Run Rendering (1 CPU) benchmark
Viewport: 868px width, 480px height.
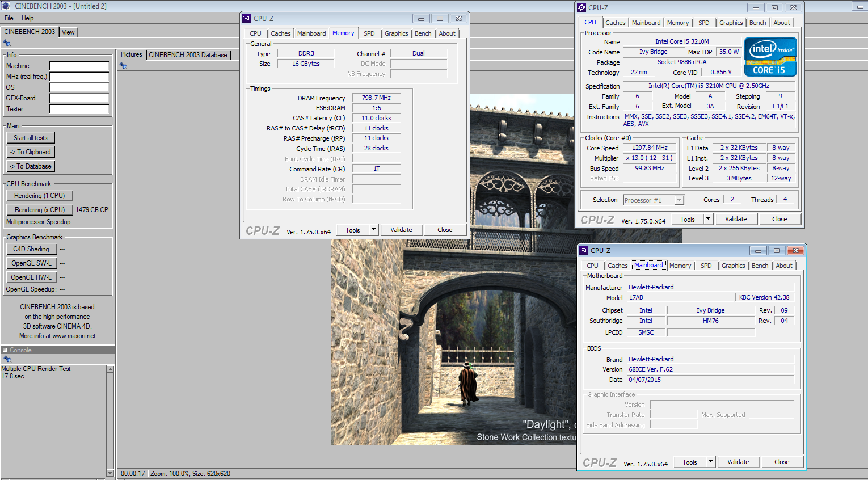pos(40,196)
